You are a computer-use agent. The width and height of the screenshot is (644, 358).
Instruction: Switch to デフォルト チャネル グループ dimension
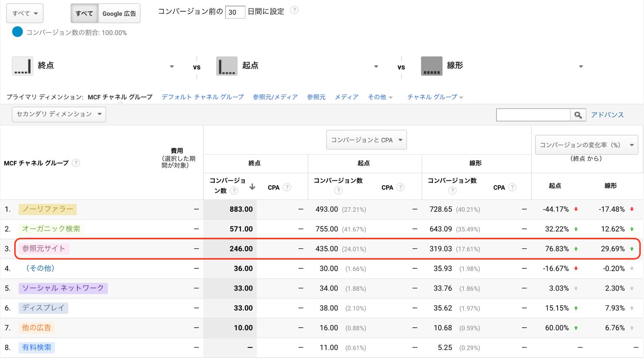203,97
